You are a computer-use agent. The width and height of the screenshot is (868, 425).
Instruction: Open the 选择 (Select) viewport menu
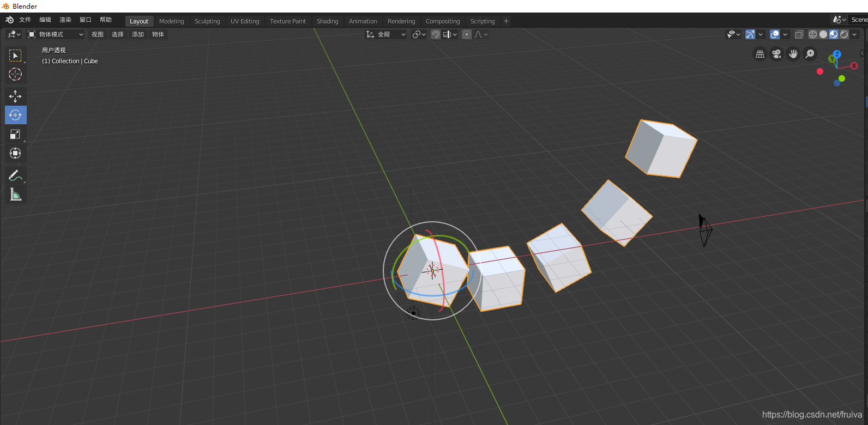[x=118, y=34]
